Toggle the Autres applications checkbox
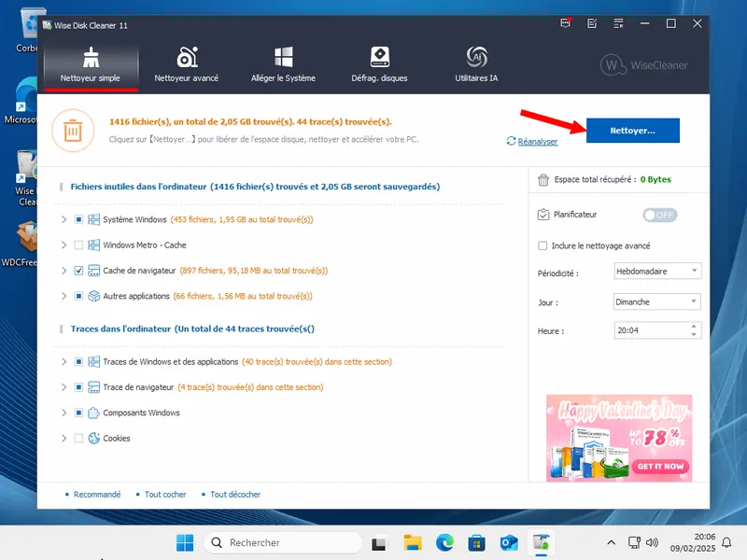The width and height of the screenshot is (747, 560). tap(78, 296)
